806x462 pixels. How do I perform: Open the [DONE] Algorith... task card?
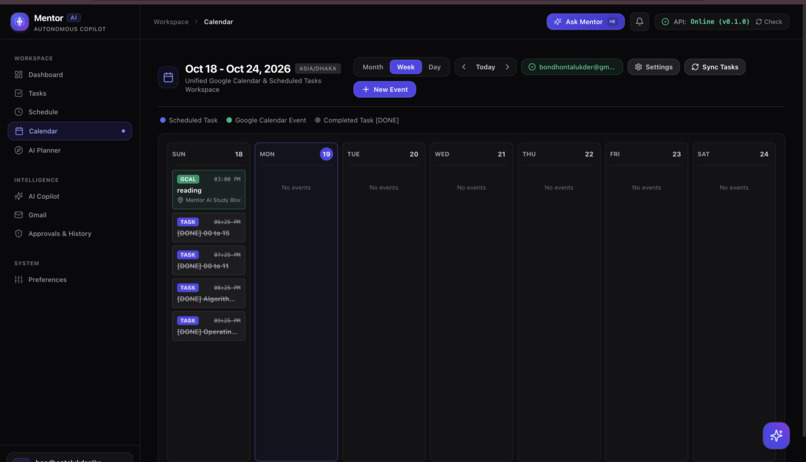click(x=209, y=293)
